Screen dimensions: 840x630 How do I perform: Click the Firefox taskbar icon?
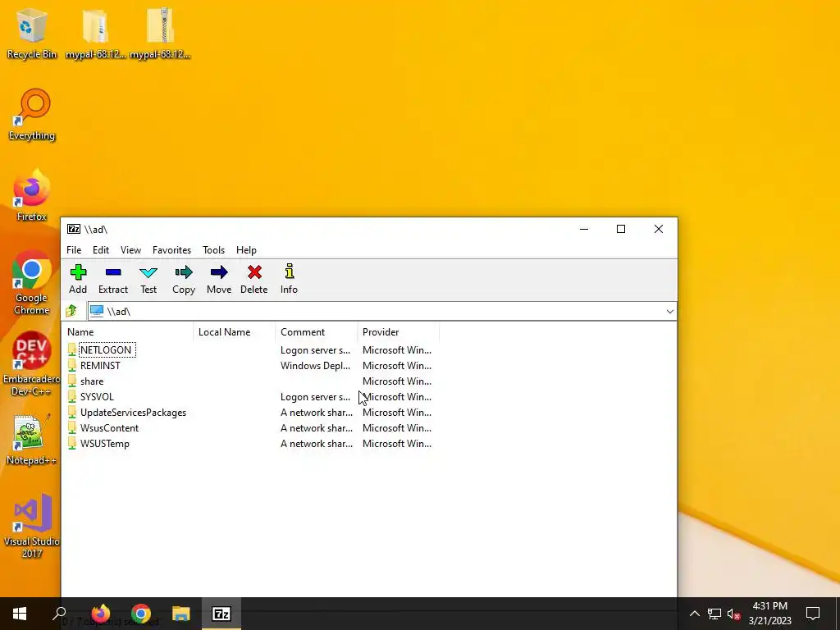[x=101, y=614]
